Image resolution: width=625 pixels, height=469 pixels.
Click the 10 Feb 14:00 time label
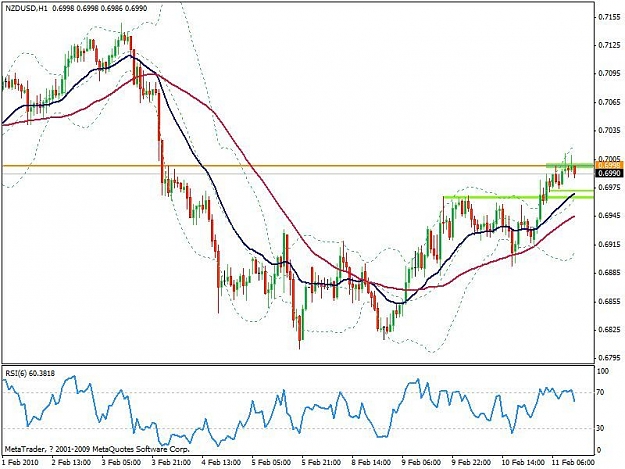point(523,463)
